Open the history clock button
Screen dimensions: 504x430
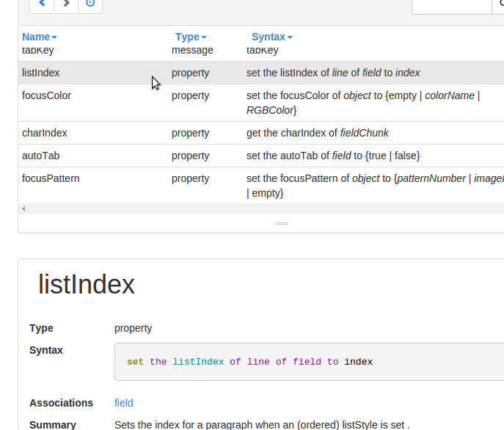click(x=90, y=4)
